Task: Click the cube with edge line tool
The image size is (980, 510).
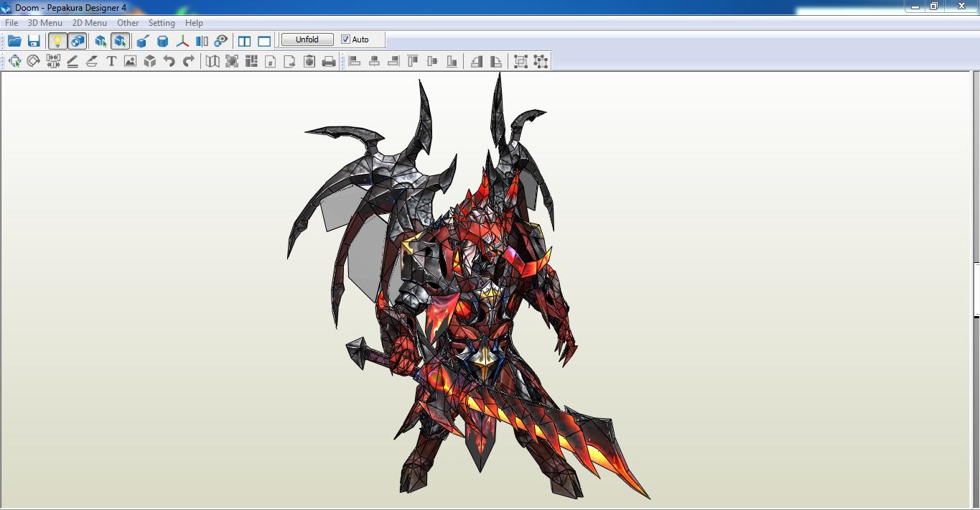Action: 143,41
